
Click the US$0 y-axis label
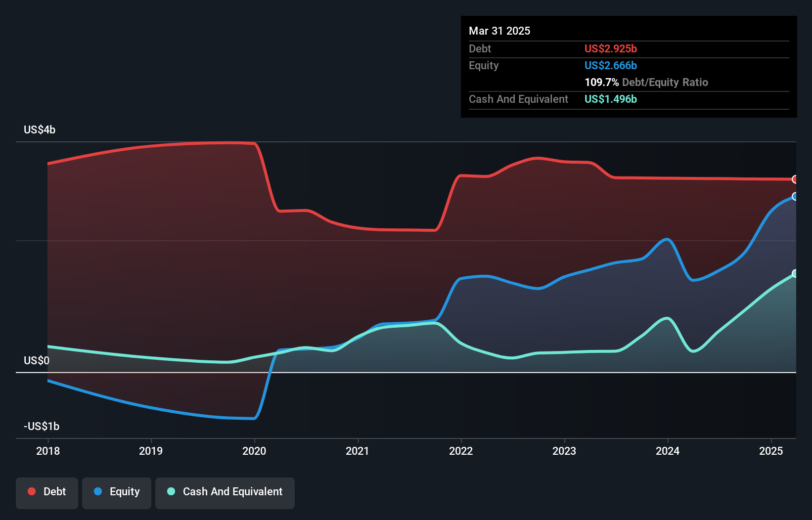[x=37, y=361]
